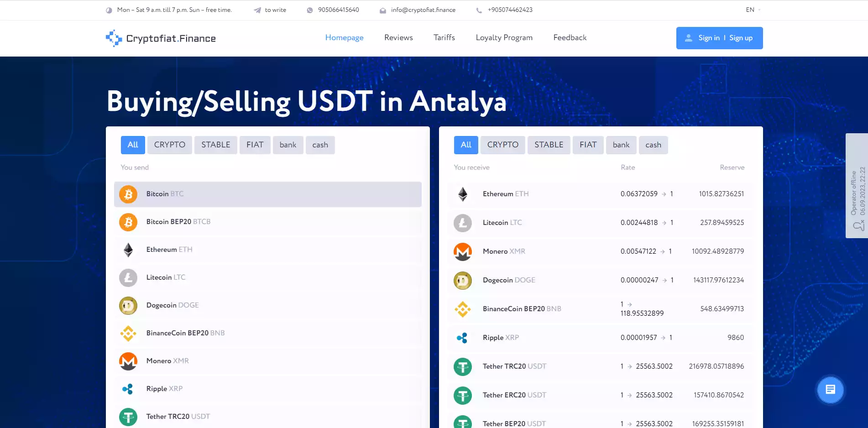868x428 pixels.
Task: Click the BinanceCoin icon in send list
Action: click(128, 334)
